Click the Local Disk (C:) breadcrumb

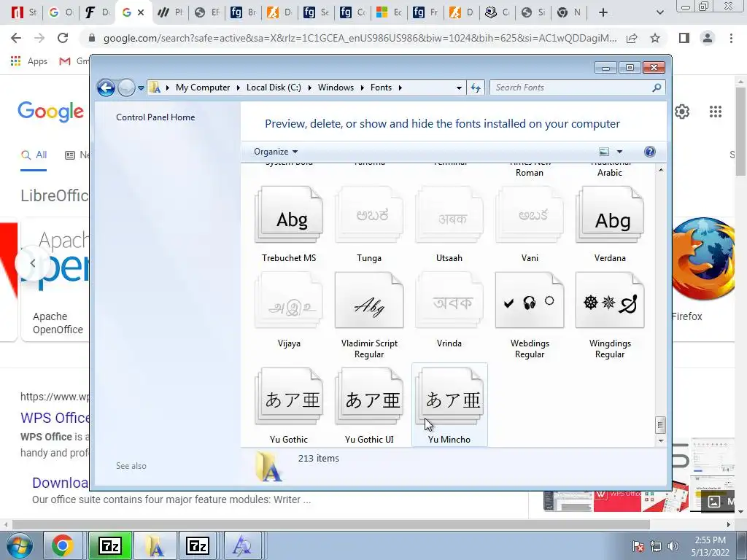[x=274, y=87]
